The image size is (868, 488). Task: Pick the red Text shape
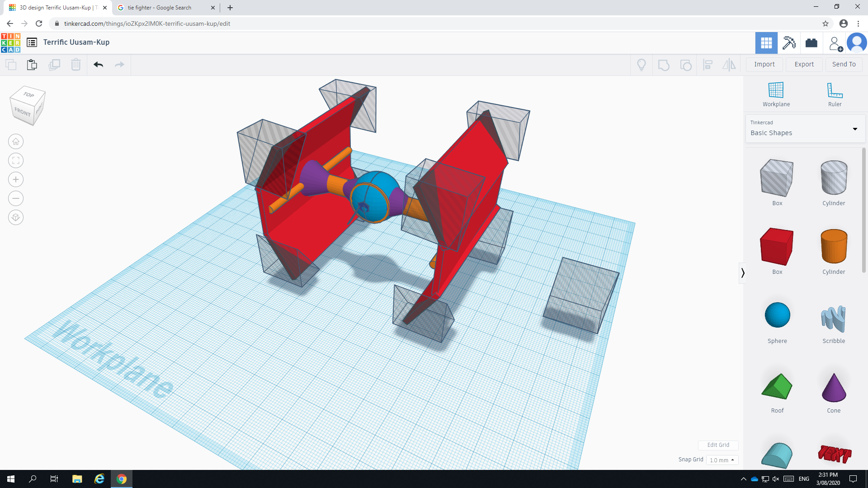[x=835, y=454]
